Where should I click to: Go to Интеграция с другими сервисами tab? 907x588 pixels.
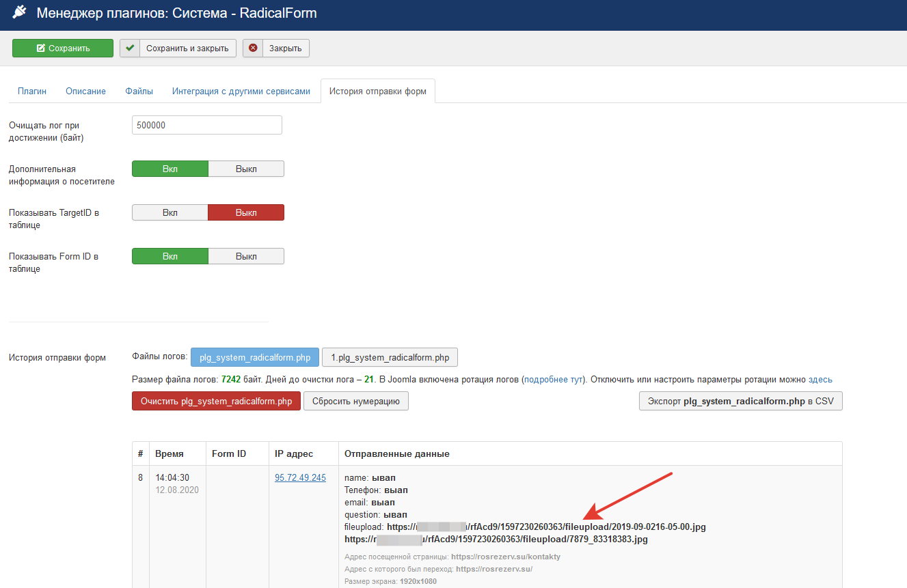(x=241, y=91)
